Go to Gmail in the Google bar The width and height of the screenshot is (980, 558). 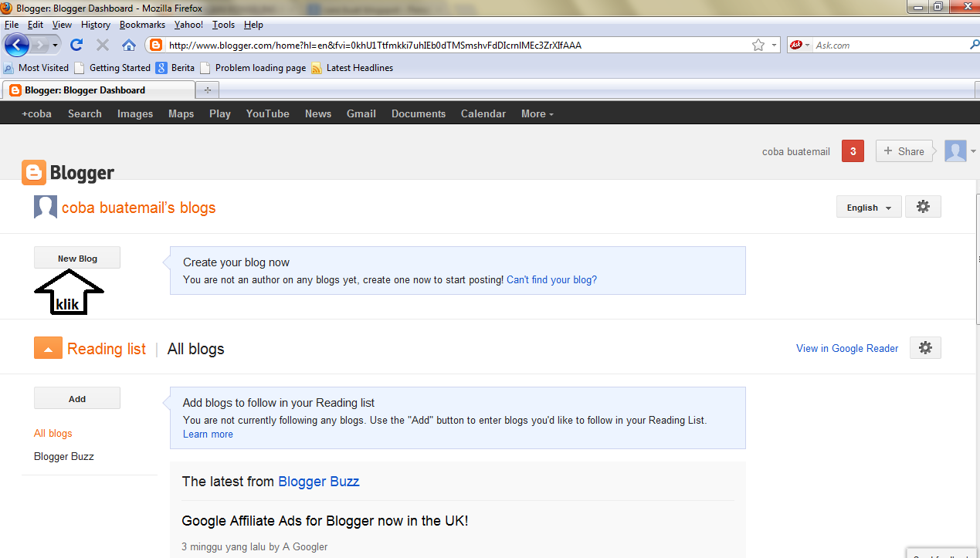pos(361,113)
